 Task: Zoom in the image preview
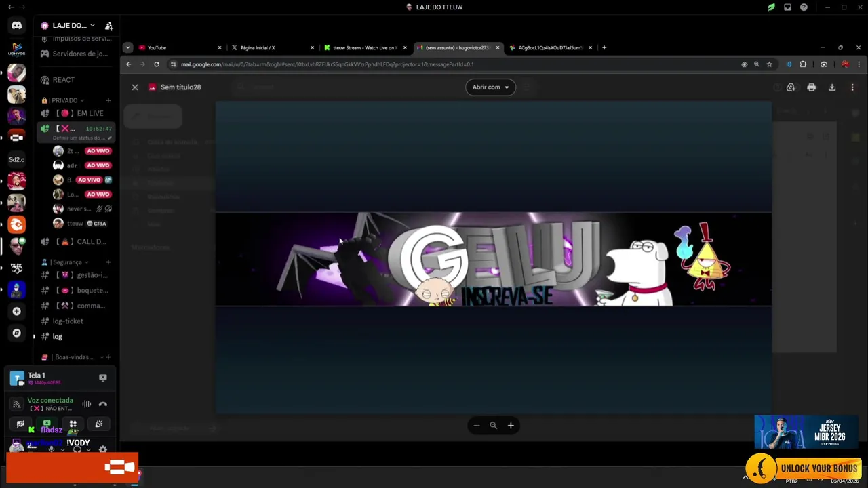(x=511, y=426)
